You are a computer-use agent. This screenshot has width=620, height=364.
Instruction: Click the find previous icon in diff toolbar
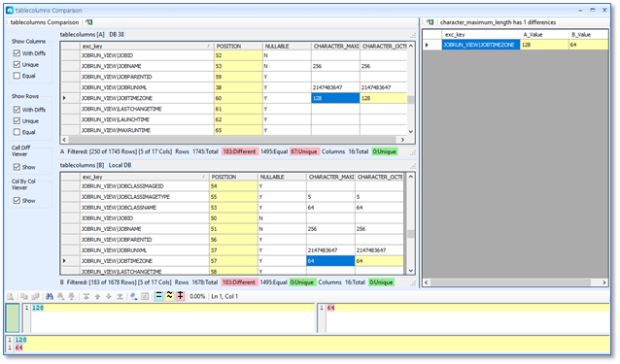(72, 296)
